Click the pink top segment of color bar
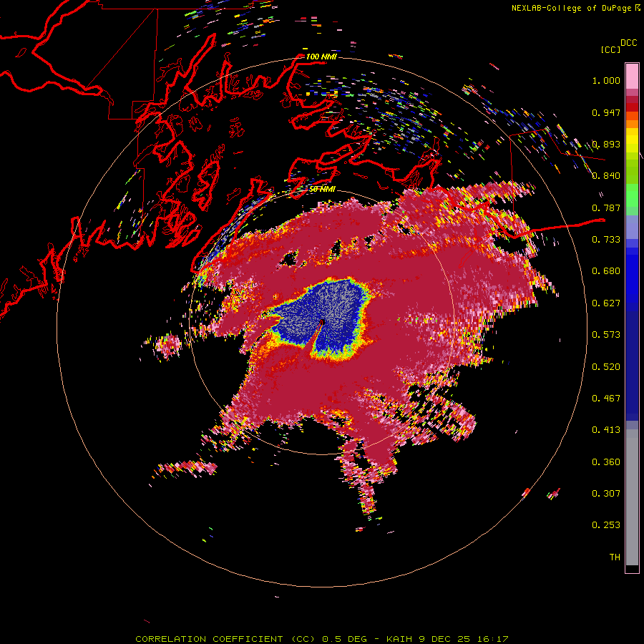The height and width of the screenshot is (644, 644). point(632,76)
